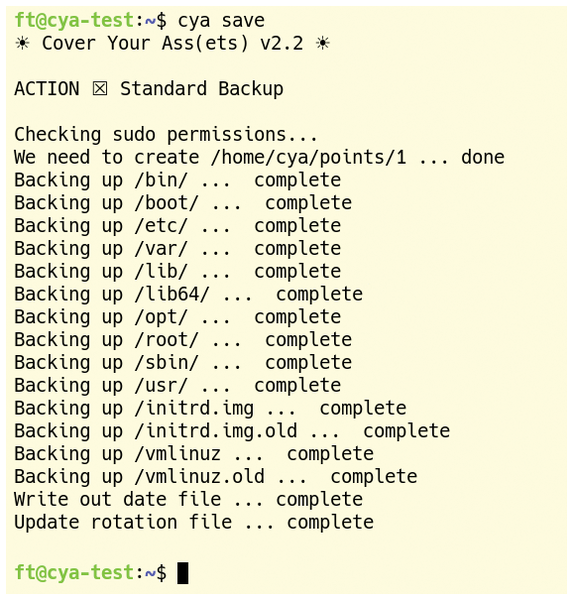Click the top ft@cya-test prompt text
The width and height of the screenshot is (573, 600).
click(73, 20)
